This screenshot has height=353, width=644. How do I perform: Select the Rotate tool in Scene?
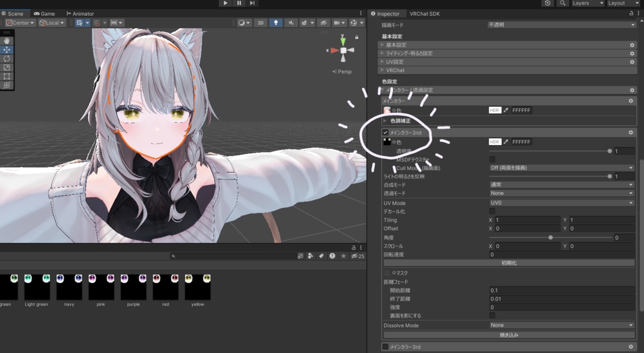[x=7, y=58]
